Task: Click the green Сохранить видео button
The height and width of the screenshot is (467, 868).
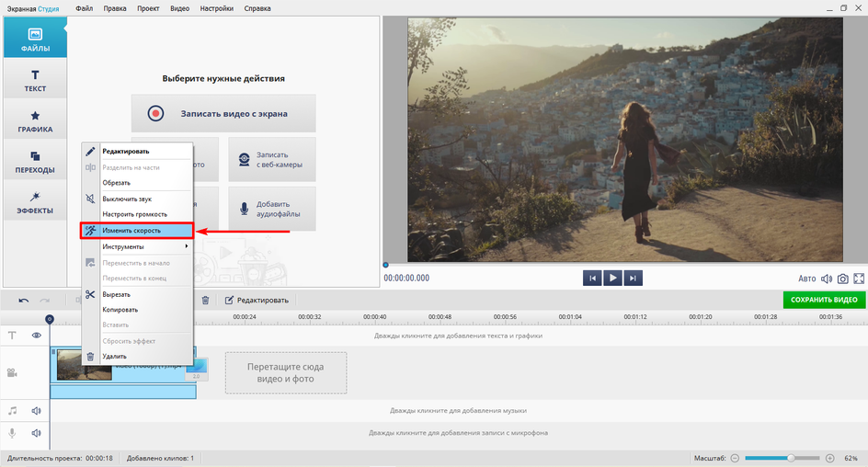Action: pyautogui.click(x=824, y=300)
